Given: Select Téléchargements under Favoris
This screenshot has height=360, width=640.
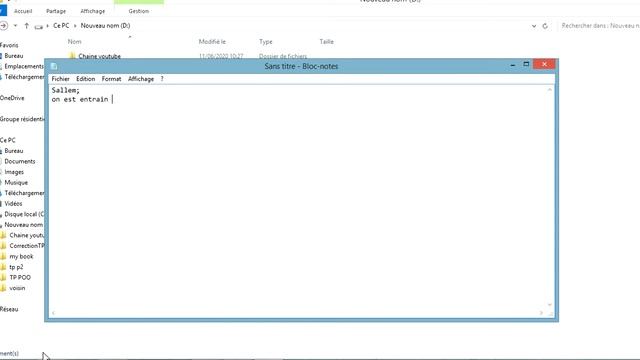Looking at the screenshot, I should pos(24,77).
